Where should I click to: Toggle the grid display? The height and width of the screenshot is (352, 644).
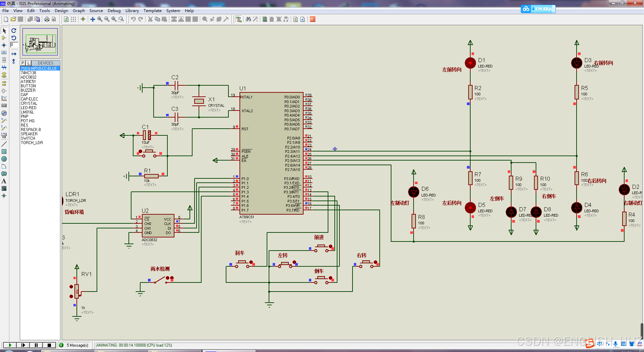point(73,19)
